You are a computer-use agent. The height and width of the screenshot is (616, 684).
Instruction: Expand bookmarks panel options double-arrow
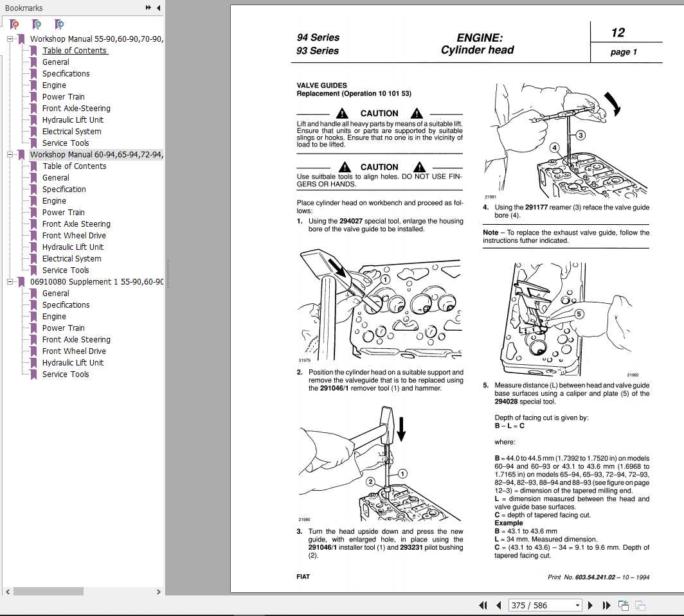[148, 8]
